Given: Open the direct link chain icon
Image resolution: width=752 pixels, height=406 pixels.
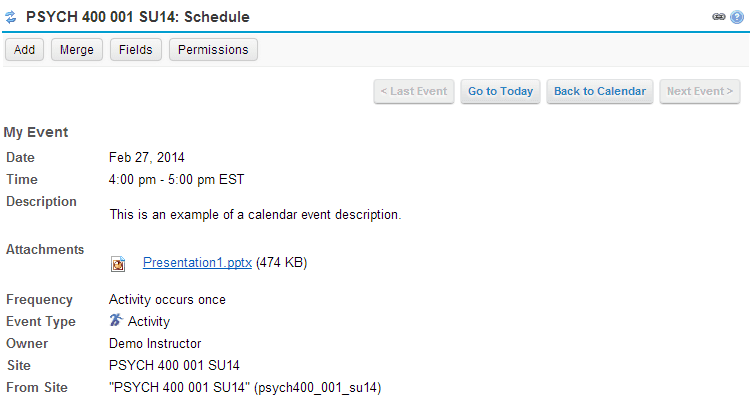Looking at the screenshot, I should coord(718,17).
